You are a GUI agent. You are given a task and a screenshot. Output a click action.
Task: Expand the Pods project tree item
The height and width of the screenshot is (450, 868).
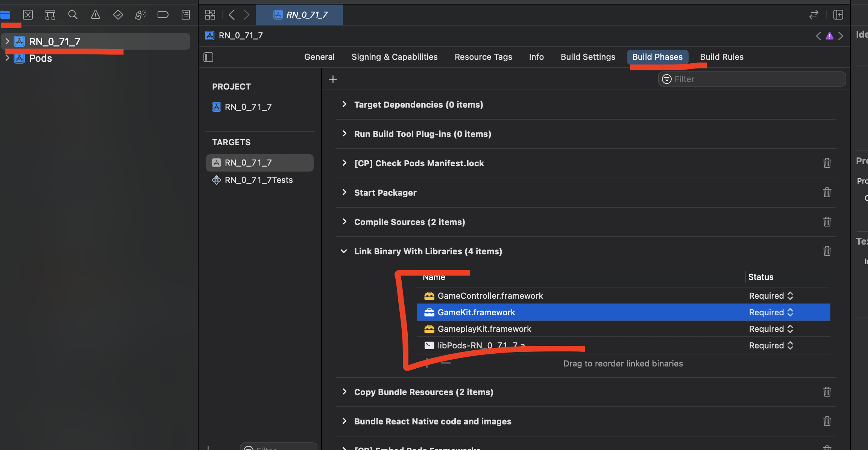(7, 58)
